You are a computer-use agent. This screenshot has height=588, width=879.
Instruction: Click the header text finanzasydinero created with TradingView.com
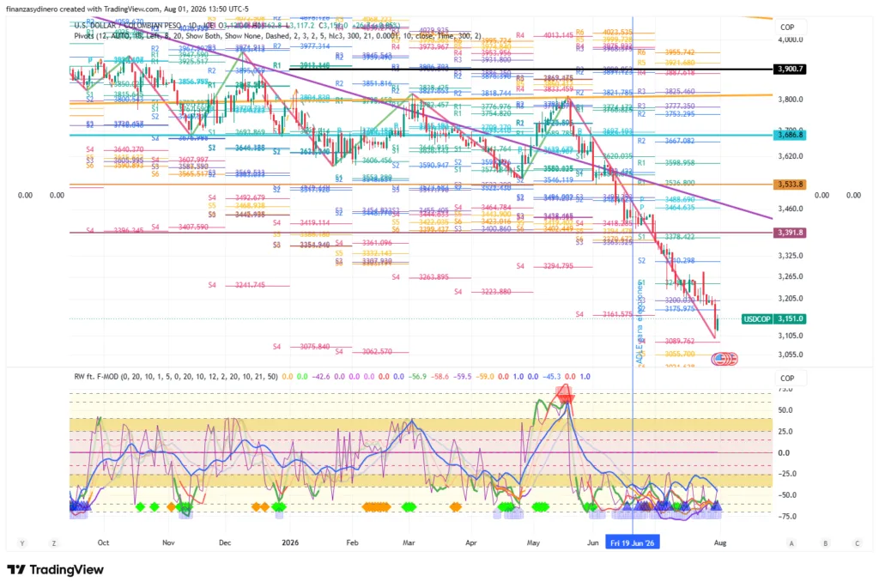127,9
